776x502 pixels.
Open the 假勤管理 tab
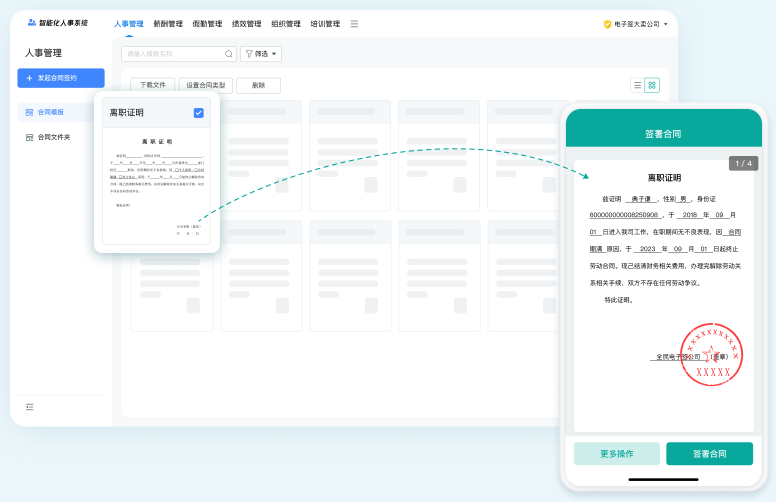click(x=207, y=24)
